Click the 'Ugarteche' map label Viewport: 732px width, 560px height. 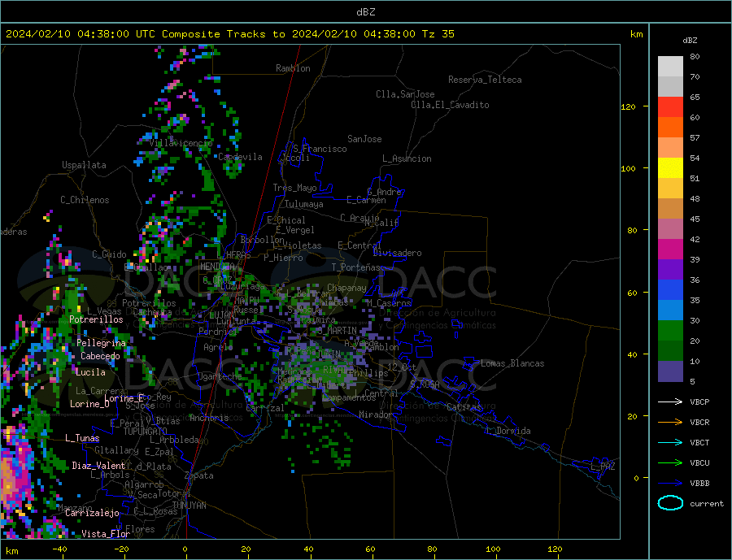220,376
